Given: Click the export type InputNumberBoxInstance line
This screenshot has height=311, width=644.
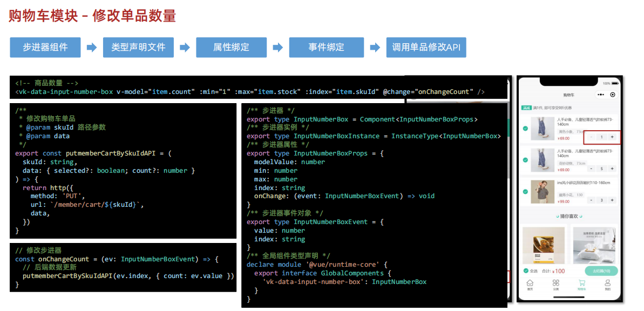Looking at the screenshot, I should click(374, 136).
